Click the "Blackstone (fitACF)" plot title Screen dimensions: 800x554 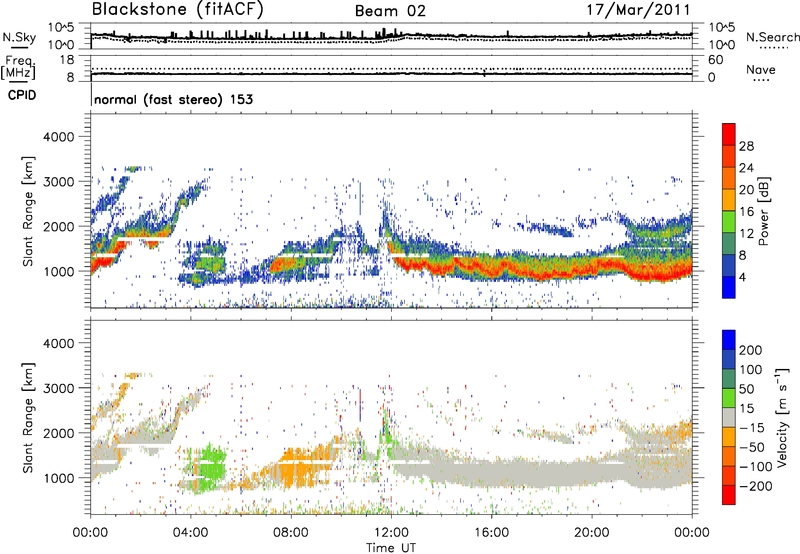click(x=177, y=10)
